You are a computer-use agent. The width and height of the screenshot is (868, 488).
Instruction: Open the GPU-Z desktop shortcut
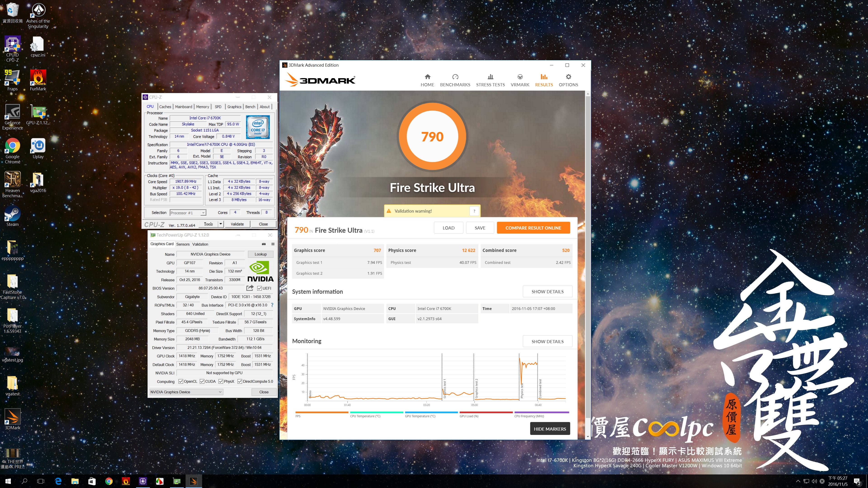click(38, 115)
